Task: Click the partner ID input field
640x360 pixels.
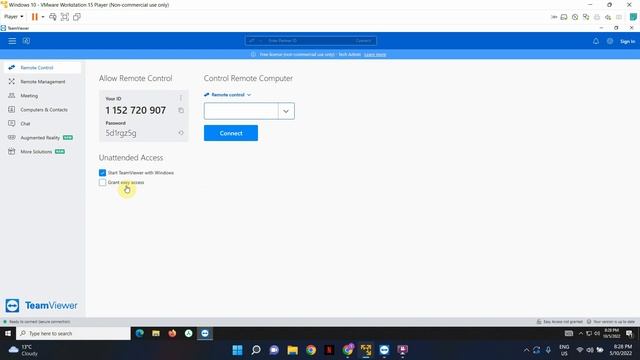Action: [241, 111]
